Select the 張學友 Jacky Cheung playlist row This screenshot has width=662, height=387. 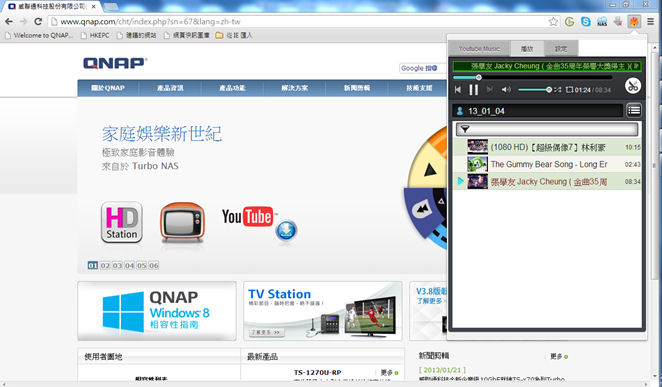click(547, 181)
